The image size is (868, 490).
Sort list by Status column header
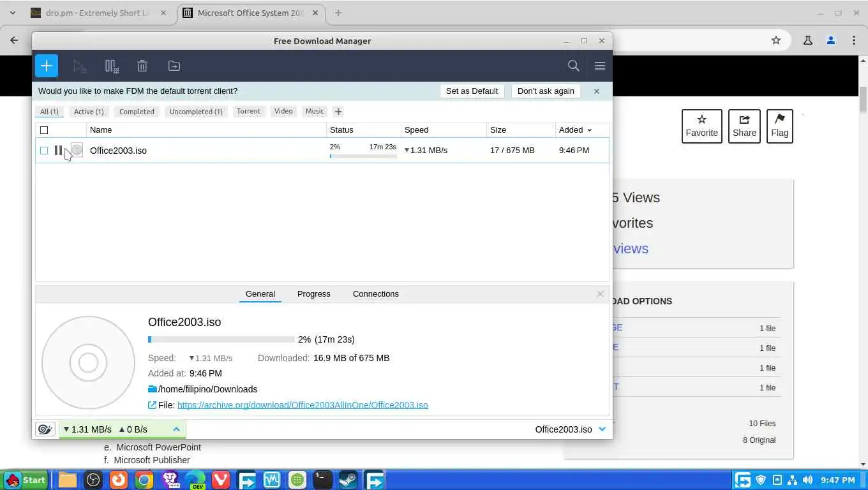[364, 130]
